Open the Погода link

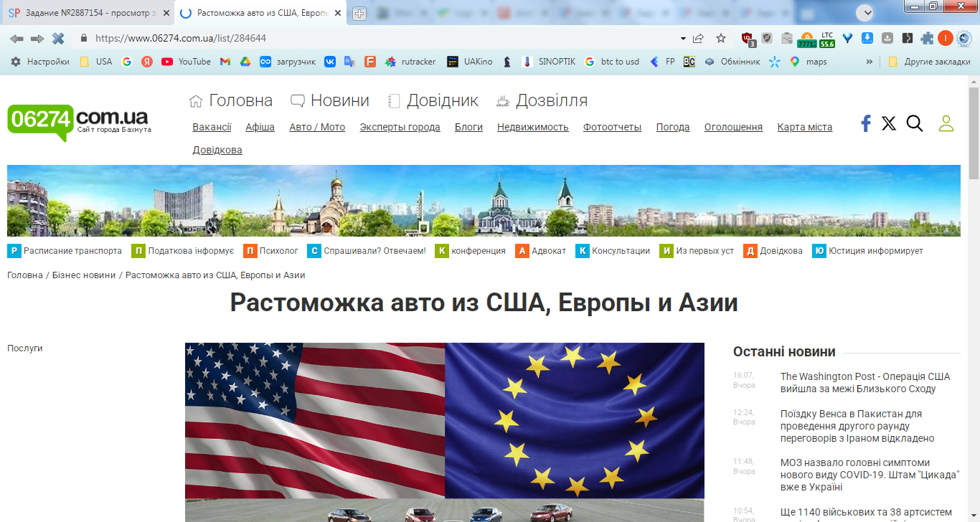(x=673, y=127)
